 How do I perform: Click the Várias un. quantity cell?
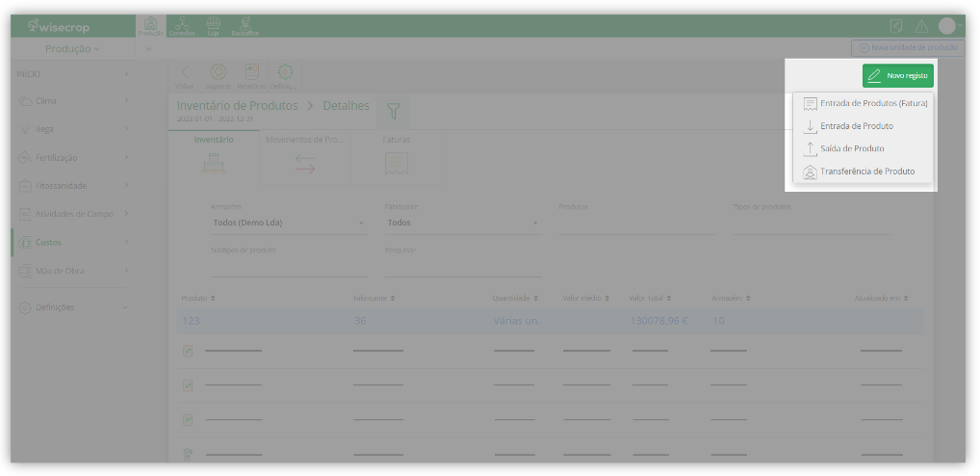[x=516, y=321]
